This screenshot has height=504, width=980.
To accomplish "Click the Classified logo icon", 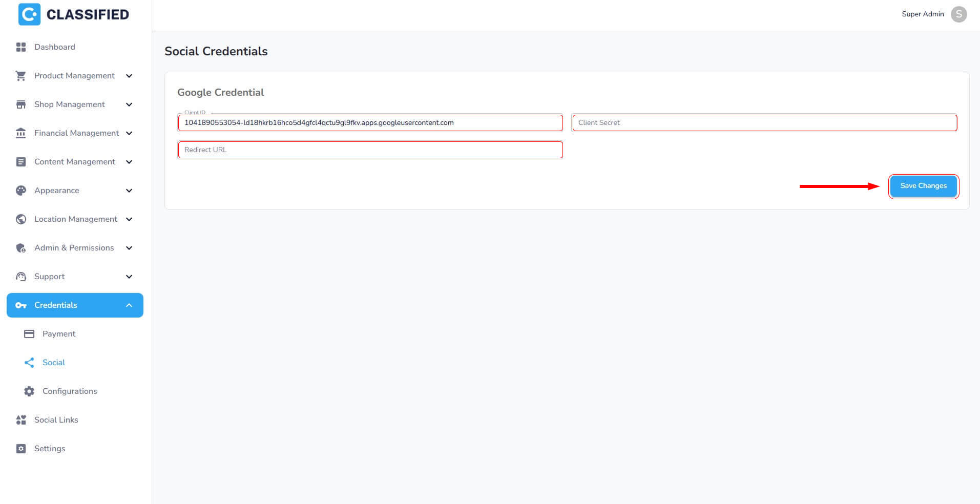I will coord(29,14).
